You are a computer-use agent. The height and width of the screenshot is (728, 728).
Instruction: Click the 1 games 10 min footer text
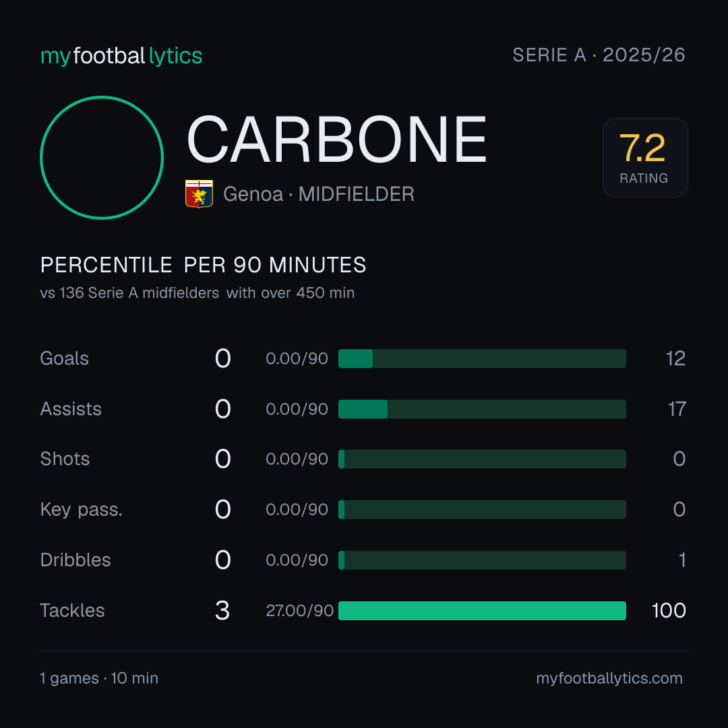[99, 678]
